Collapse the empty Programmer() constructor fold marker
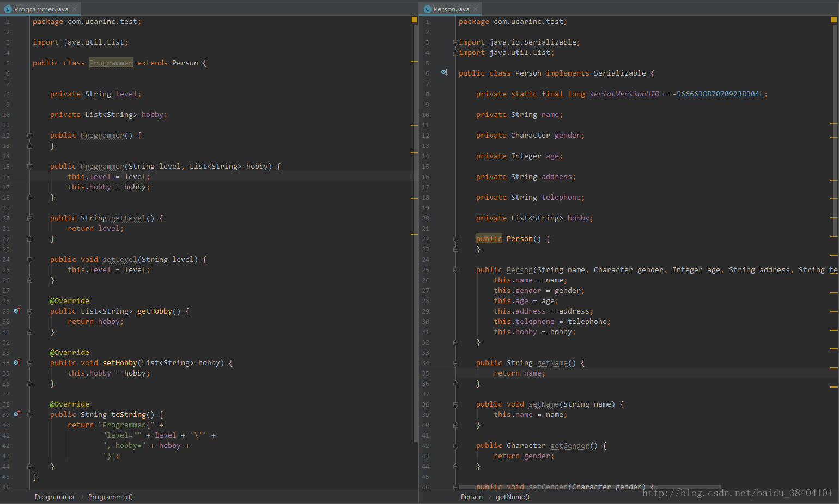Screen dimensions: 839x504 (29, 136)
